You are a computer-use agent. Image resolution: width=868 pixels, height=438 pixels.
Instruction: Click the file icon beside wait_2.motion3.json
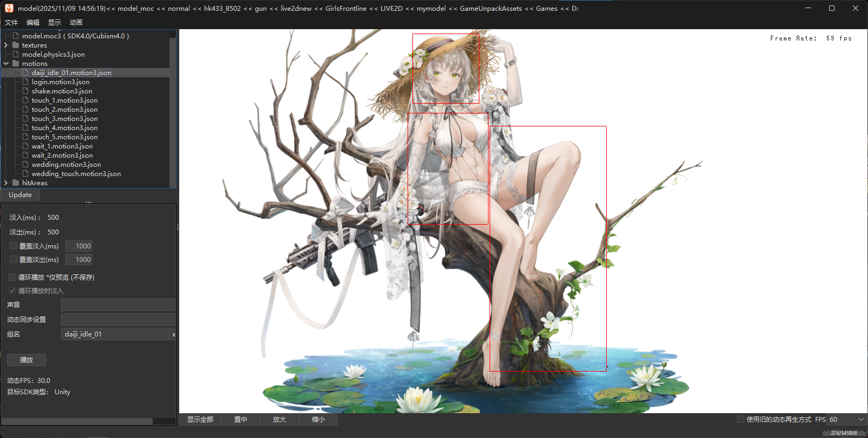25,155
